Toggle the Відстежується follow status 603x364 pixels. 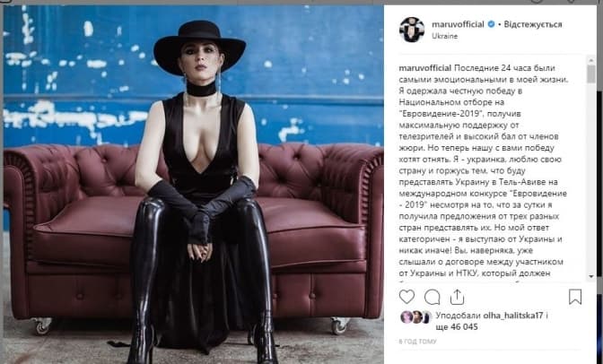point(533,24)
